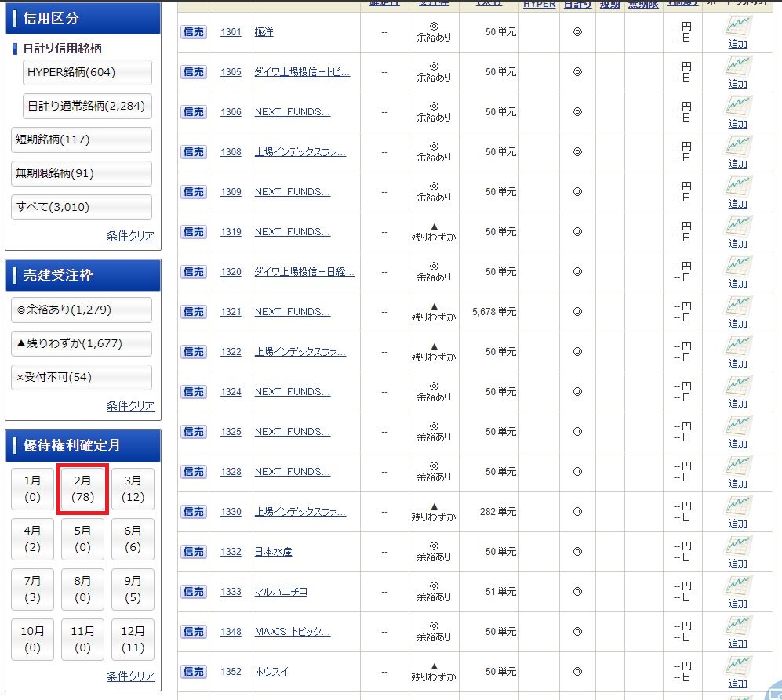782x700 pixels.
Task: Add 日本水産 to portfolio via chart icon
Action: click(x=737, y=547)
